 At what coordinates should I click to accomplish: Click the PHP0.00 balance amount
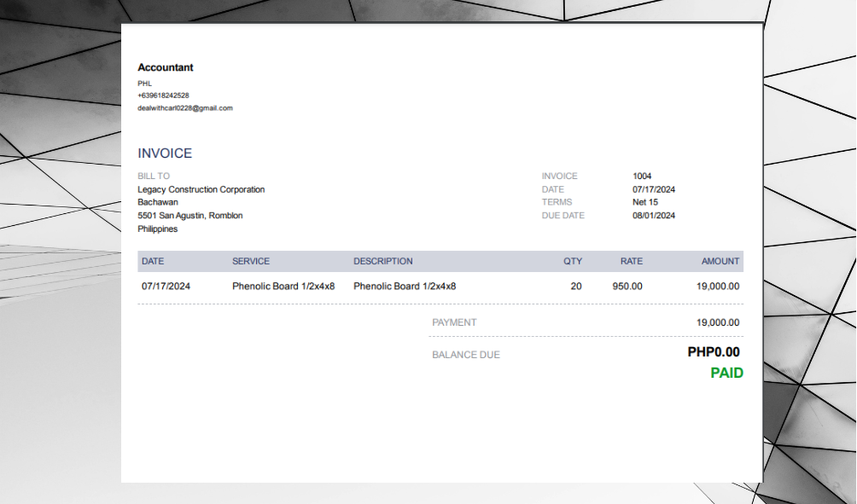714,352
